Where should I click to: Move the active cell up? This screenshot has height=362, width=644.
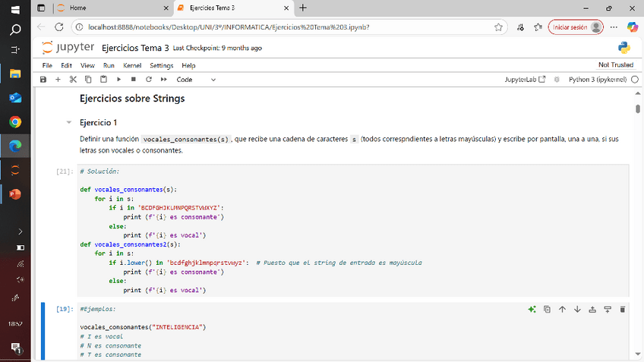[x=562, y=310]
